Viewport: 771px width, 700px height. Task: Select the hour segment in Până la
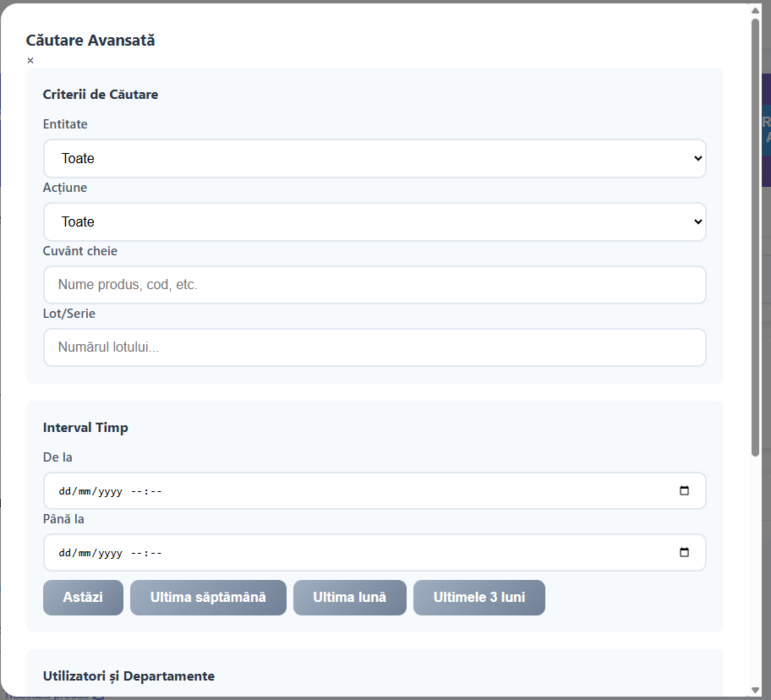pos(137,553)
